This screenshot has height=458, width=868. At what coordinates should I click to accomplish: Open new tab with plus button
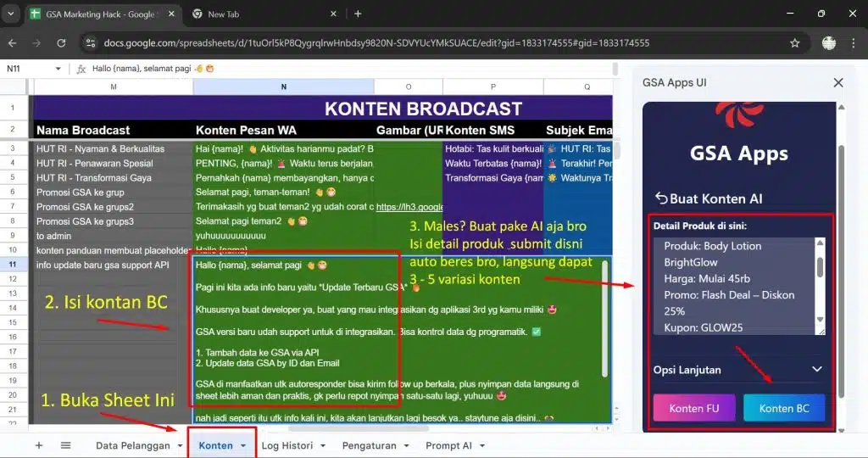pyautogui.click(x=358, y=14)
